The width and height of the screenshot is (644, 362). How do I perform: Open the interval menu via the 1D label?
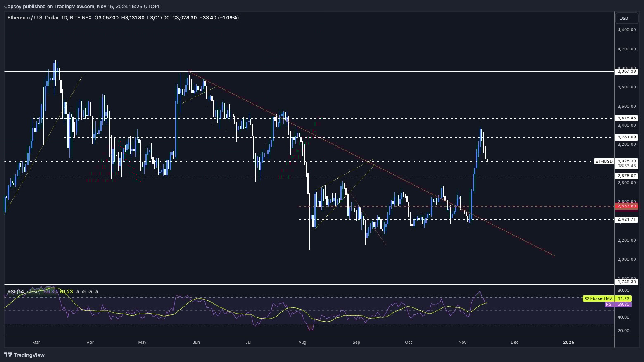64,18
